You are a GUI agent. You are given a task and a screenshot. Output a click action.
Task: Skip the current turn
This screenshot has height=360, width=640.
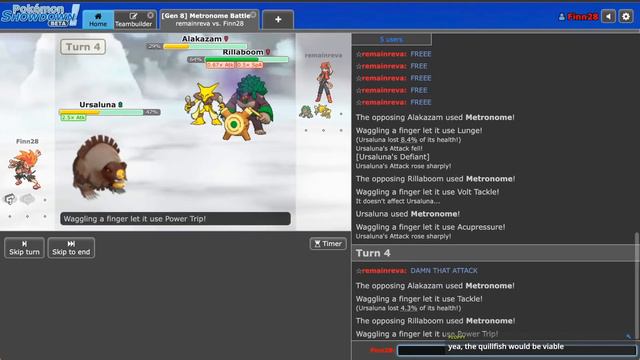point(24,248)
